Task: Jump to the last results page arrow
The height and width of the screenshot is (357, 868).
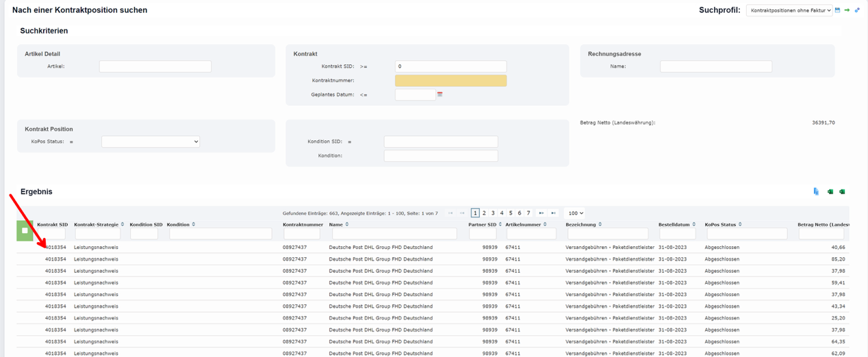Action: coord(554,213)
